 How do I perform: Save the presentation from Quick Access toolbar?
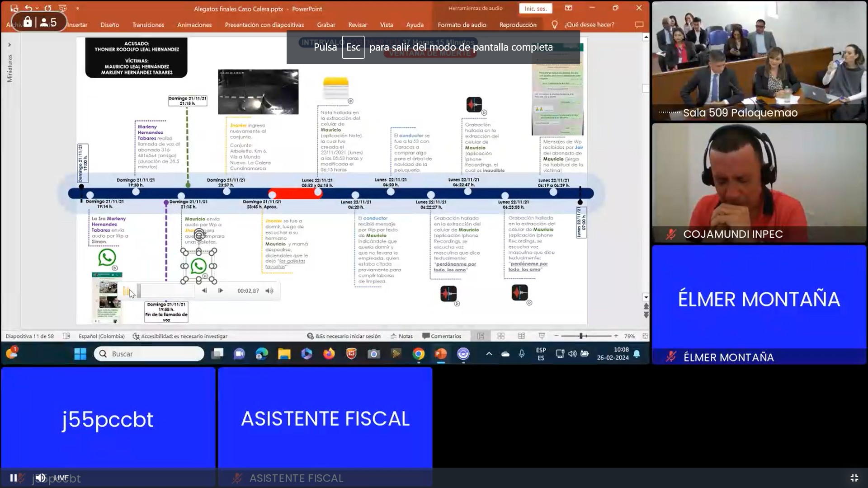tap(14, 8)
